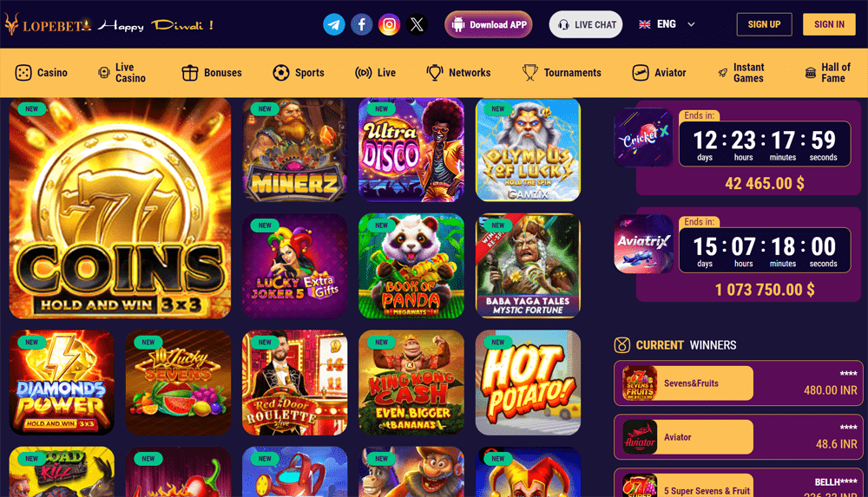Viewport: 868px width, 497px height.
Task: Click the SIGN IN button
Action: point(829,24)
